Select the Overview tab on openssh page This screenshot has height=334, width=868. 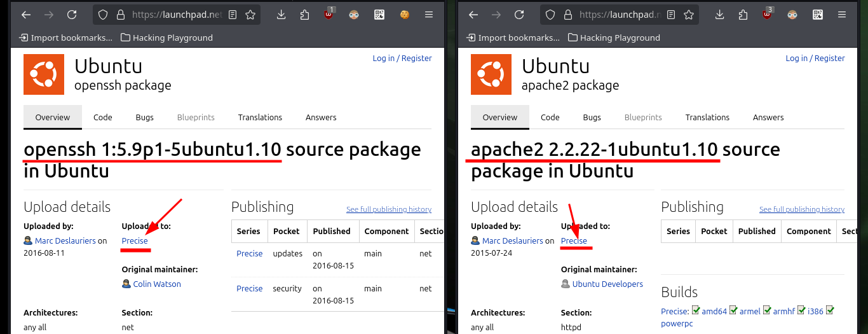[x=53, y=117]
